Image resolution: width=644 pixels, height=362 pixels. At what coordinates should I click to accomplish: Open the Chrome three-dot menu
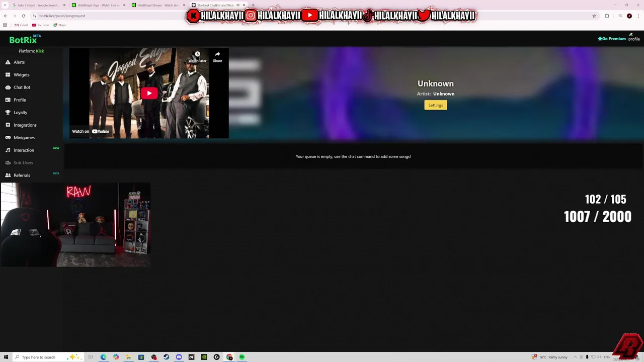(x=638, y=16)
